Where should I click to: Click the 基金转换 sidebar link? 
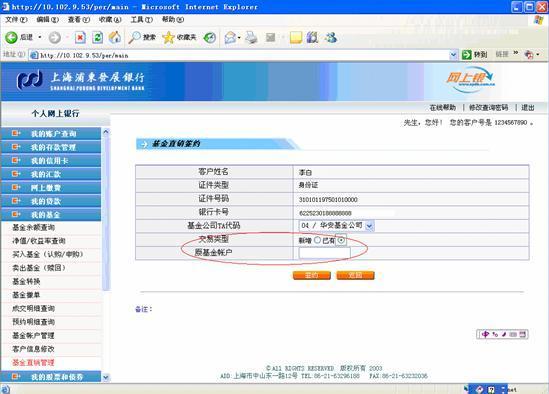click(26, 281)
